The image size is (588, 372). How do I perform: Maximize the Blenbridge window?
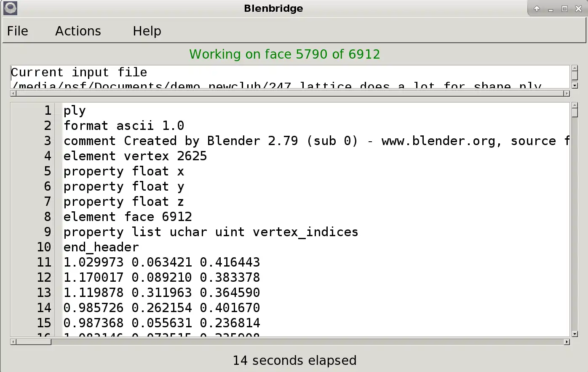[x=564, y=8]
